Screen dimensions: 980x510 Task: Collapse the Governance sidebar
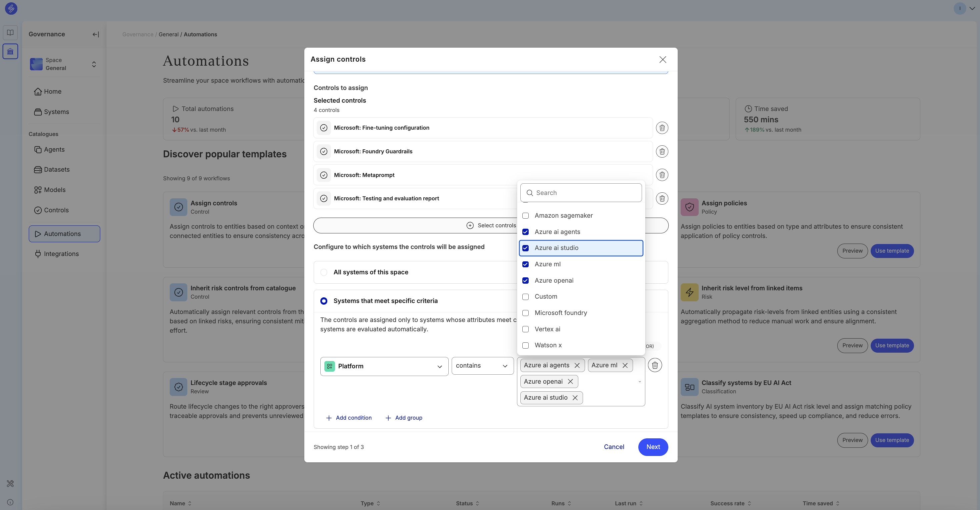click(96, 35)
